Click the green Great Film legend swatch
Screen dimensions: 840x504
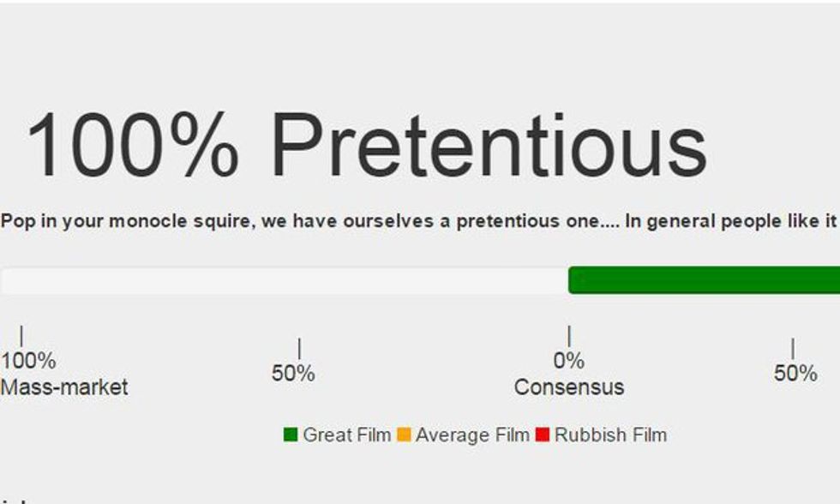[291, 435]
